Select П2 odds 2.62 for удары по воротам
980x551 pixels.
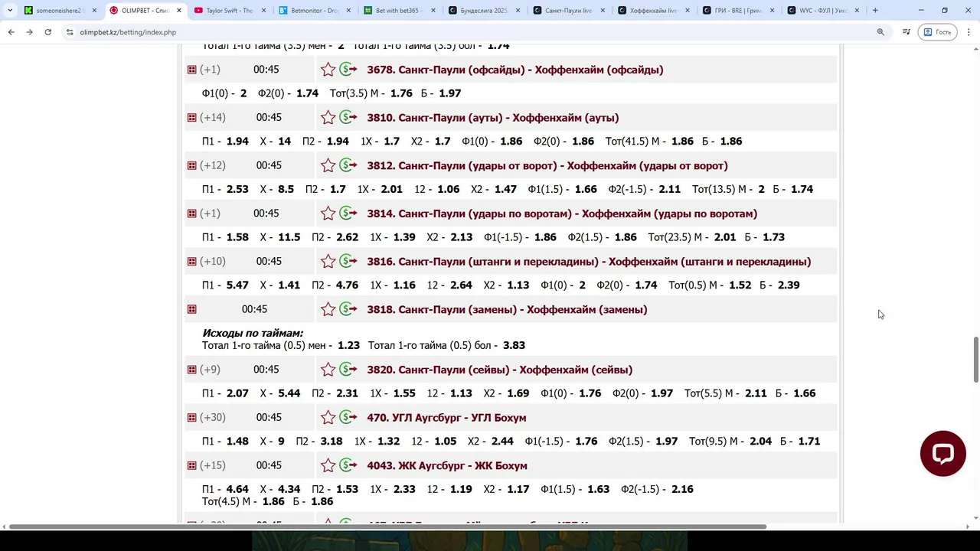click(x=347, y=237)
